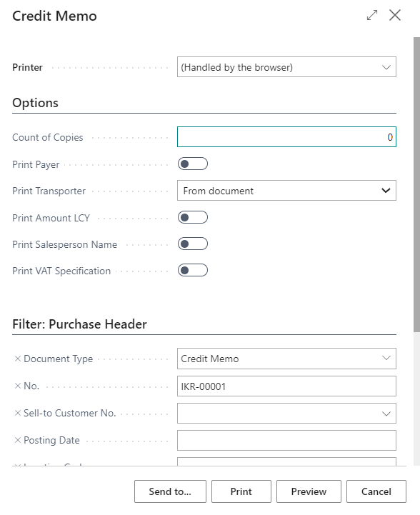Viewport: 420px width, 515px height.
Task: Click the Count of Copies field
Action: coord(286,137)
